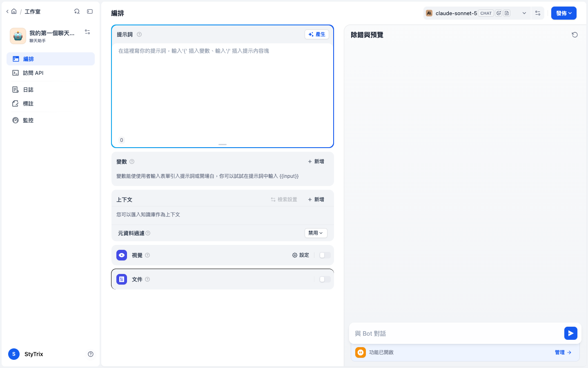Image resolution: width=588 pixels, height=368 pixels.
Task: Click the Anthropic model logo
Action: [429, 13]
